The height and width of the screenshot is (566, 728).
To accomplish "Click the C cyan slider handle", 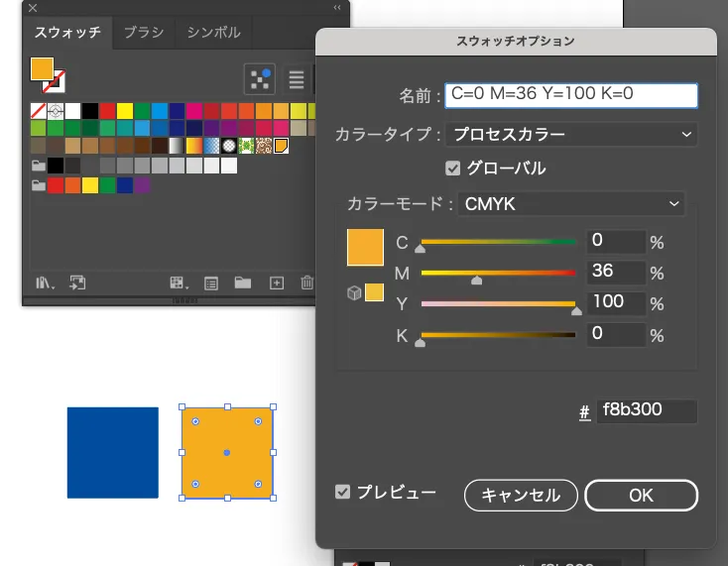I will [x=420, y=248].
